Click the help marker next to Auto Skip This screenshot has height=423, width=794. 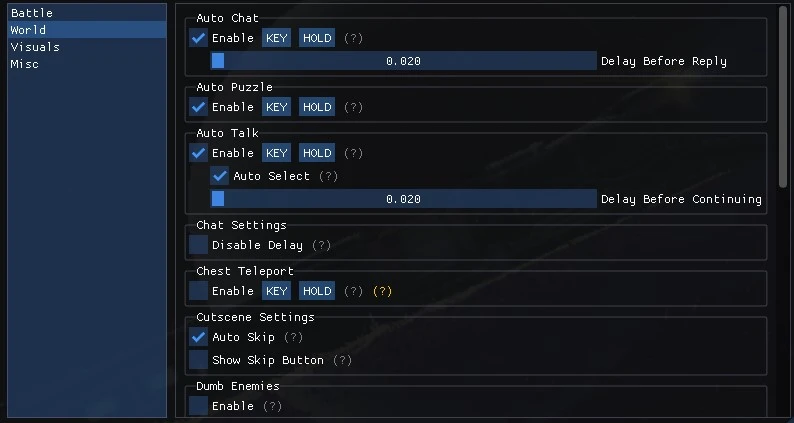(292, 337)
